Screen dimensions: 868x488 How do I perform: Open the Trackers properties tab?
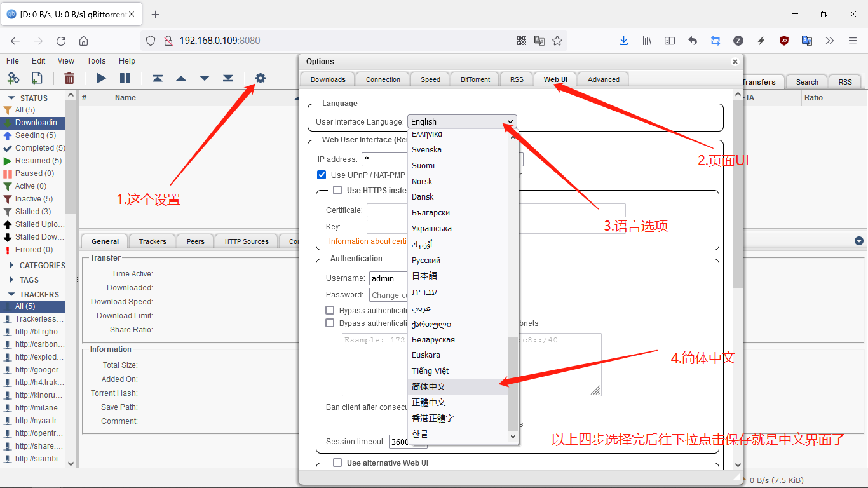pos(153,241)
